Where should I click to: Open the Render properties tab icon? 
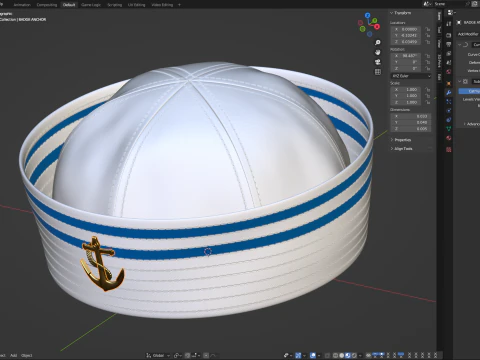click(x=449, y=35)
